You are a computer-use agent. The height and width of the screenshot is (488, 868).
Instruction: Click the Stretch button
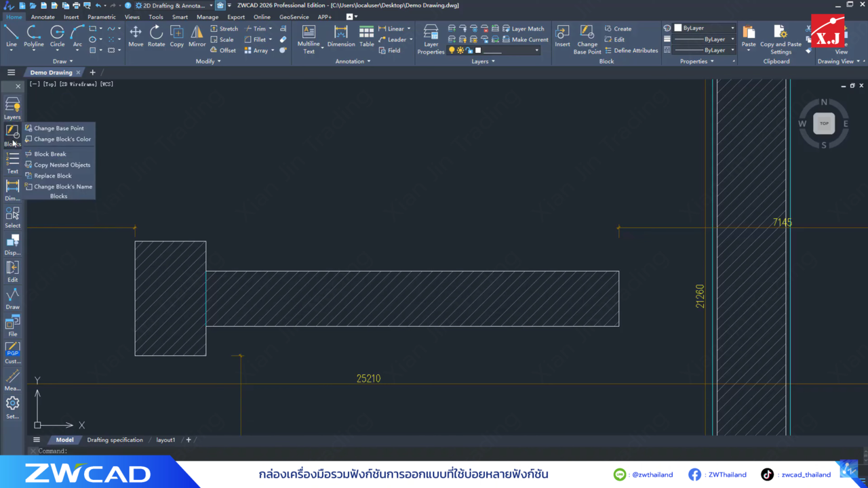[x=224, y=28]
